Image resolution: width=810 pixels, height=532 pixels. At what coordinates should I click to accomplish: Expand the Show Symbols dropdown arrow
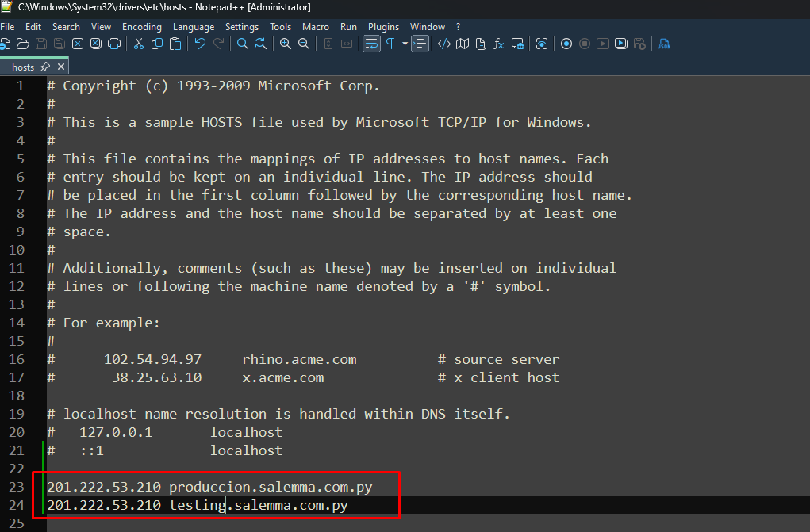(x=405, y=44)
